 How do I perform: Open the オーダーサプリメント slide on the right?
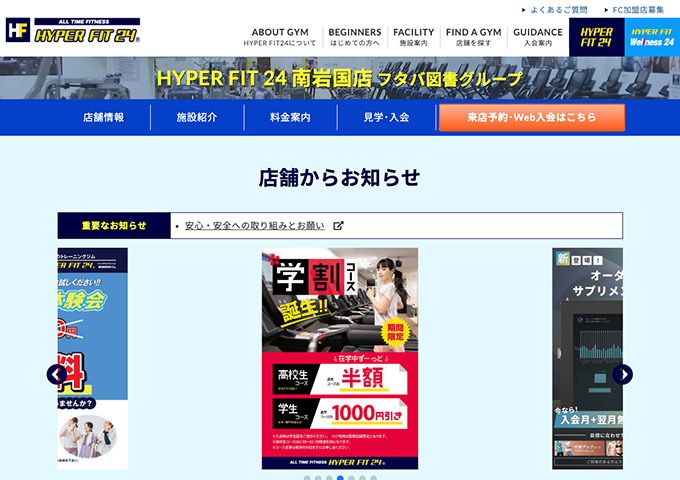coord(587,359)
